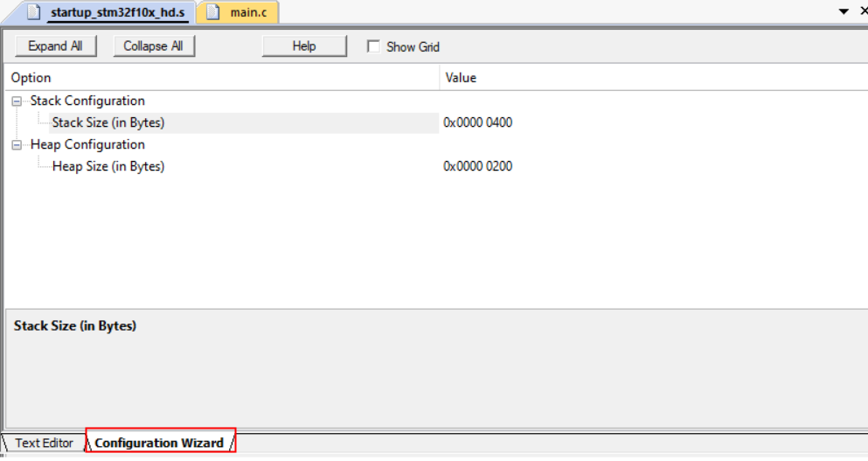Close the active editor with the X
The height and width of the screenshot is (461, 868).
tap(863, 11)
